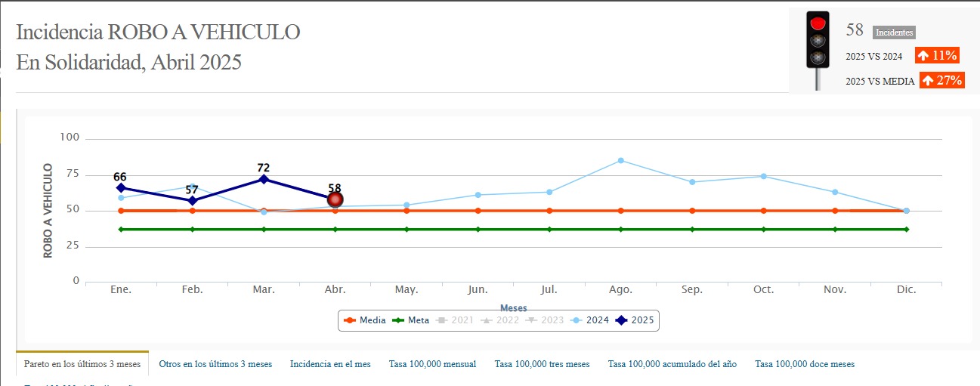Viewport: 980px width, 386px height.
Task: Open Tasa 100,000 mensual link
Action: (432, 364)
